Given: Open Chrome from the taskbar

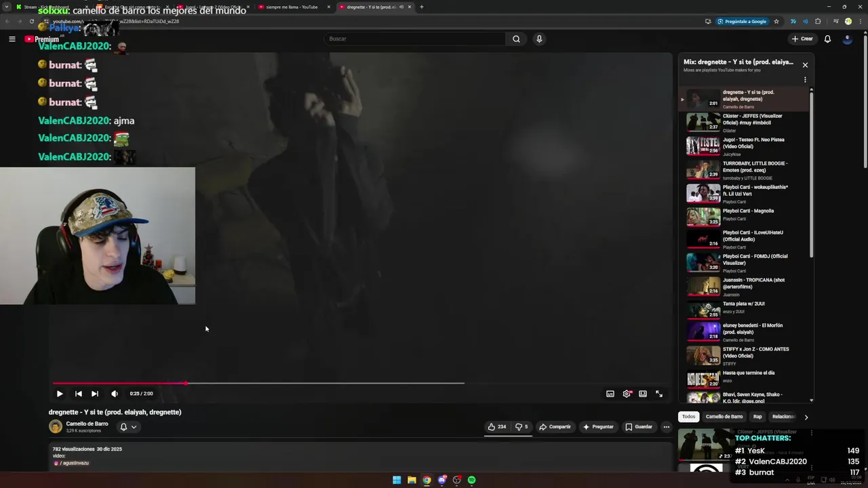Looking at the screenshot, I should click(x=427, y=480).
